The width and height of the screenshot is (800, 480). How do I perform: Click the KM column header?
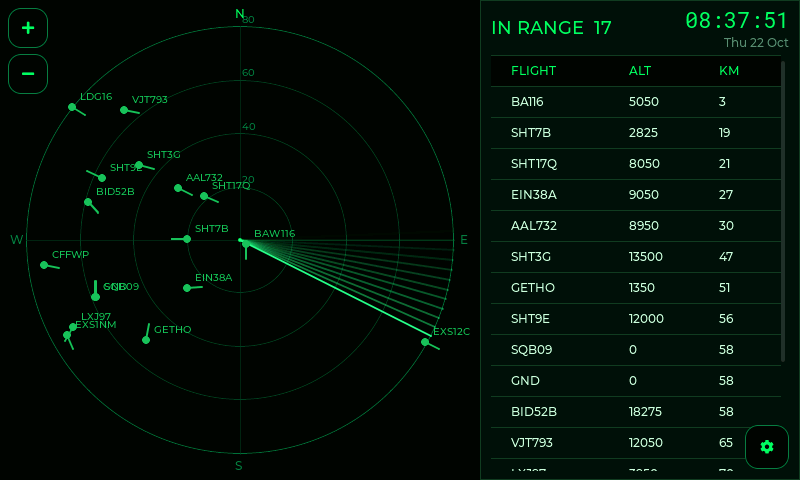(729, 71)
